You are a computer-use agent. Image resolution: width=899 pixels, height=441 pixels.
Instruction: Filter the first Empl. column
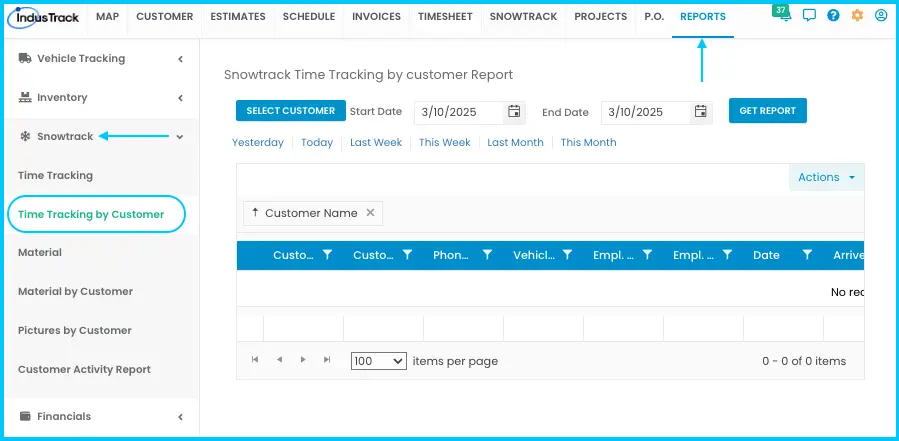[647, 255]
